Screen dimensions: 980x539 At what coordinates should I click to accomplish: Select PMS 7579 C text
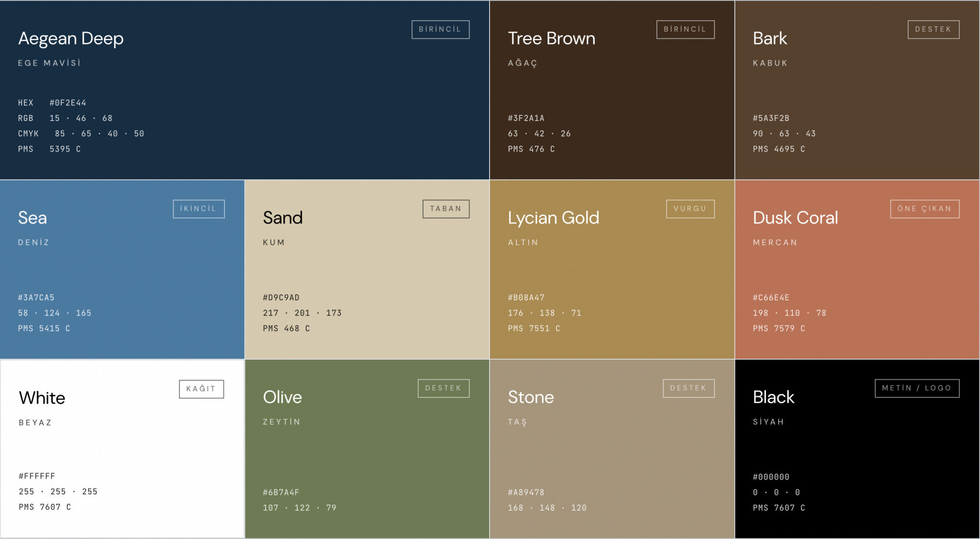pos(779,328)
